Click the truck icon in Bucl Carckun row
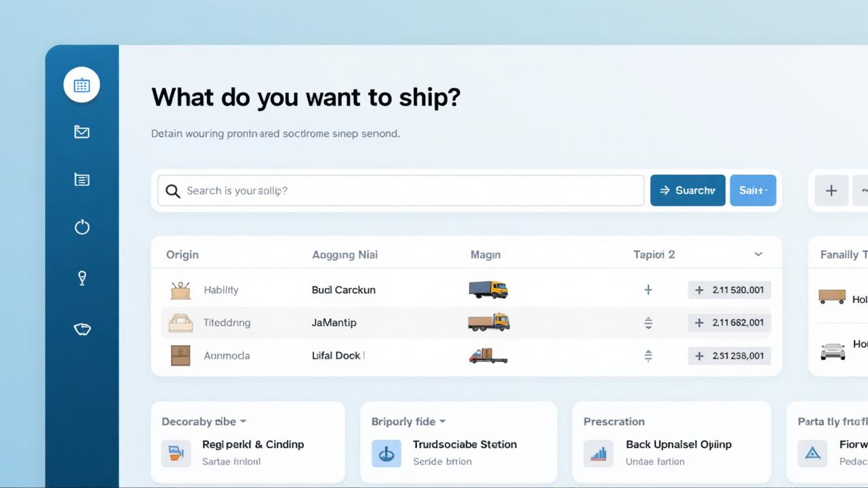 click(488, 289)
